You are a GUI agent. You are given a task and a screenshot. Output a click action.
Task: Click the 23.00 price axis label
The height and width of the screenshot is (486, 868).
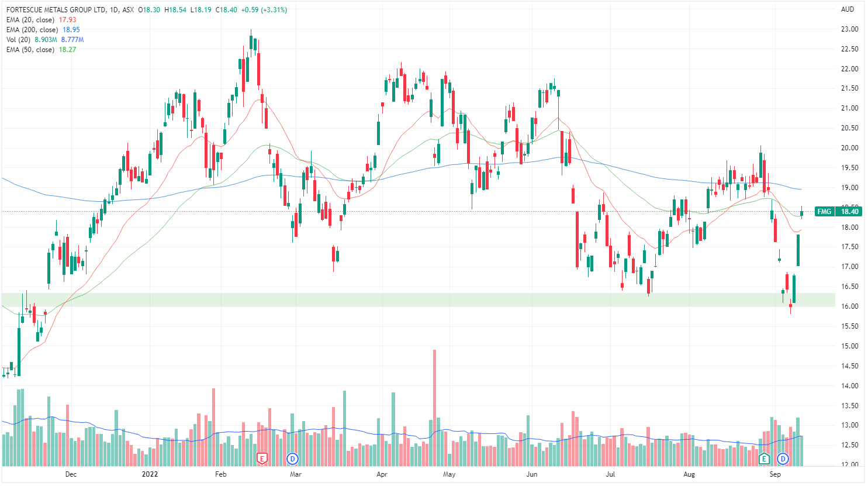[x=849, y=29]
